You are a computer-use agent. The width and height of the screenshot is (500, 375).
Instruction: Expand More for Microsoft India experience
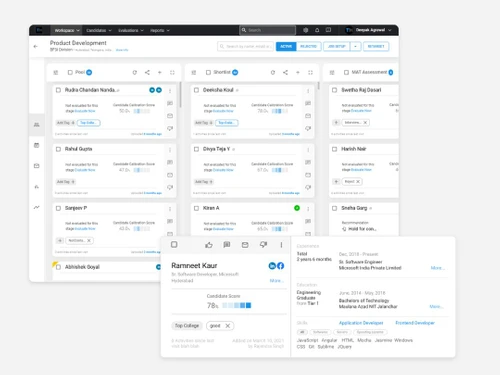(x=437, y=268)
